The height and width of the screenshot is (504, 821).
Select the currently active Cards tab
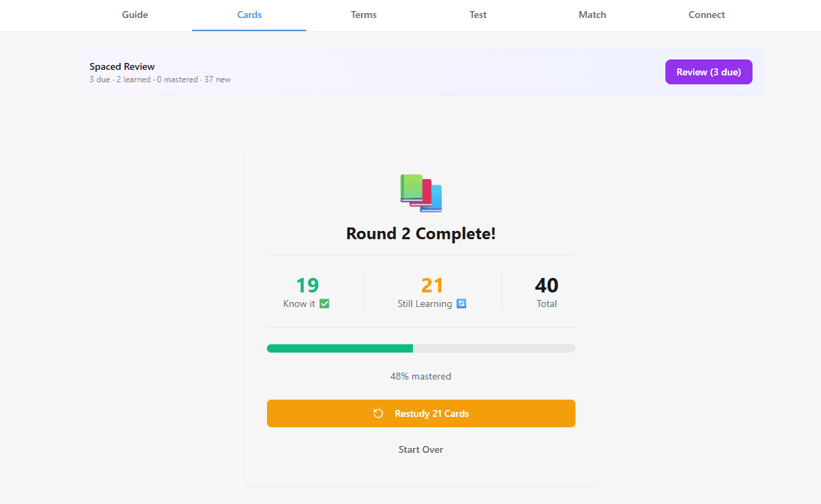point(249,15)
